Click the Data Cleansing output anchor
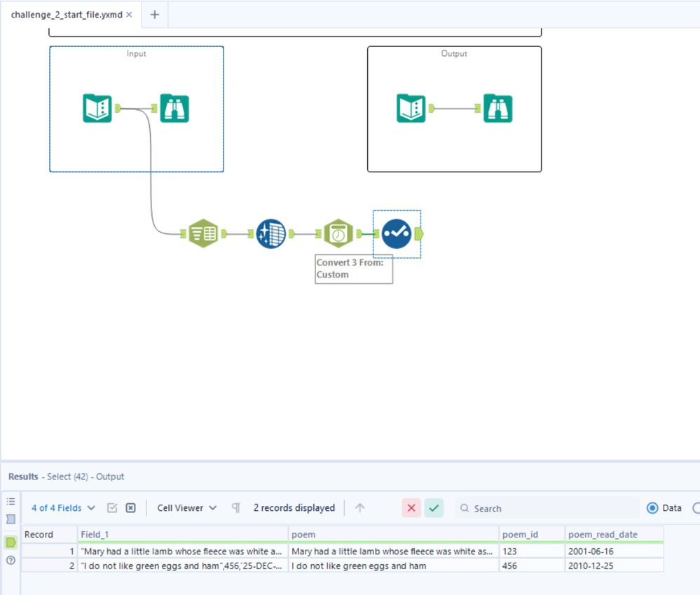700x595 pixels. [291, 233]
